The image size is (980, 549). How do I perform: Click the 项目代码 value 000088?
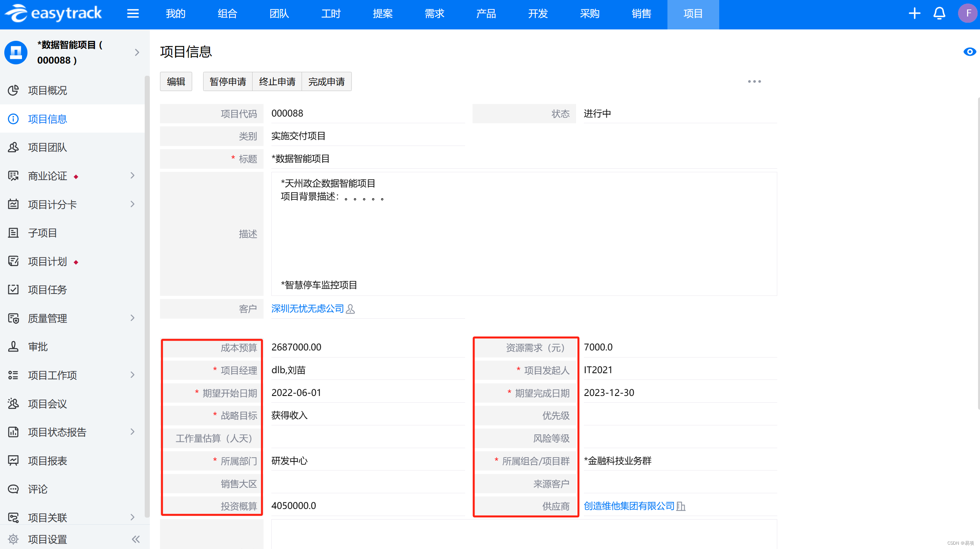point(287,113)
